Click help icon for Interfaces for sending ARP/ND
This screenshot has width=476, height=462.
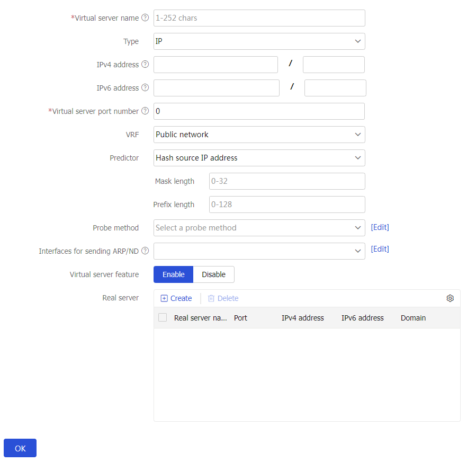click(x=145, y=251)
